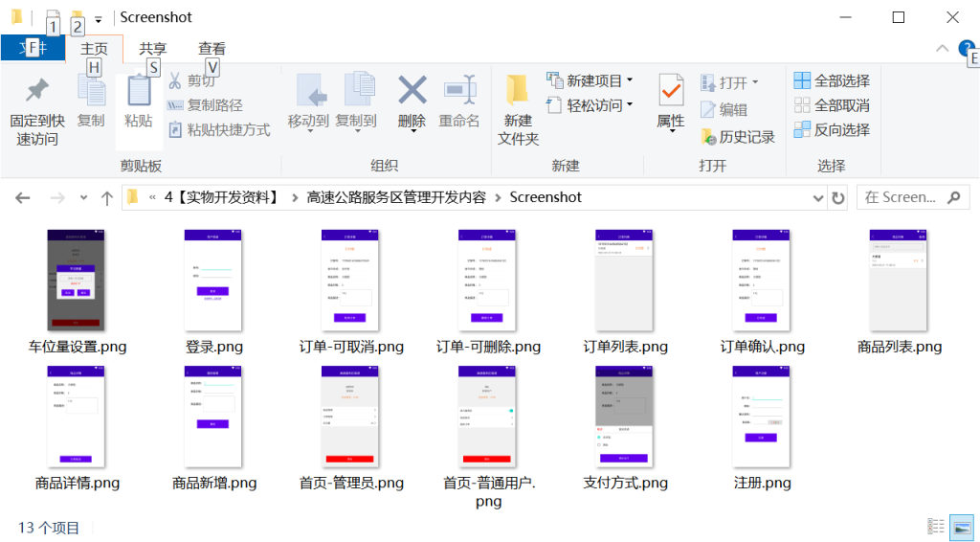
Task: Click the Delete (删除) X icon
Action: [412, 91]
